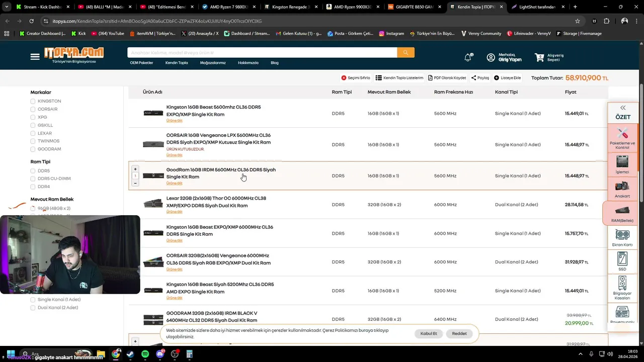Image resolution: width=644 pixels, height=362 pixels.
Task: Collapse the ÖZET summary panel chevrons
Action: coord(622,108)
